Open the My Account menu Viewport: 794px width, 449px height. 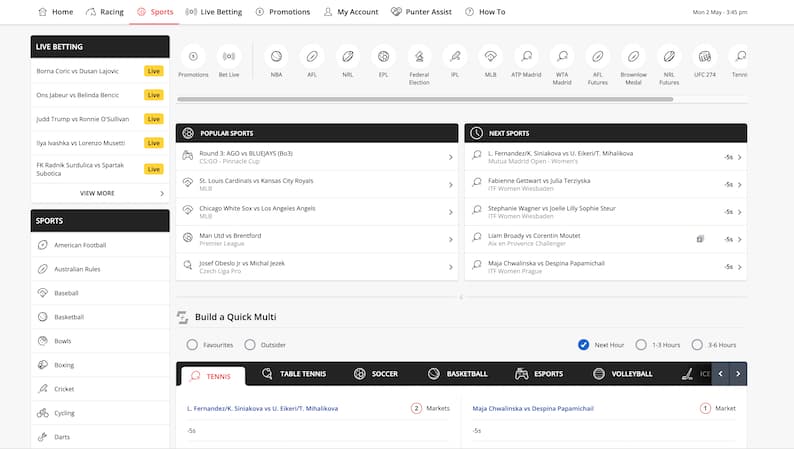coord(351,12)
